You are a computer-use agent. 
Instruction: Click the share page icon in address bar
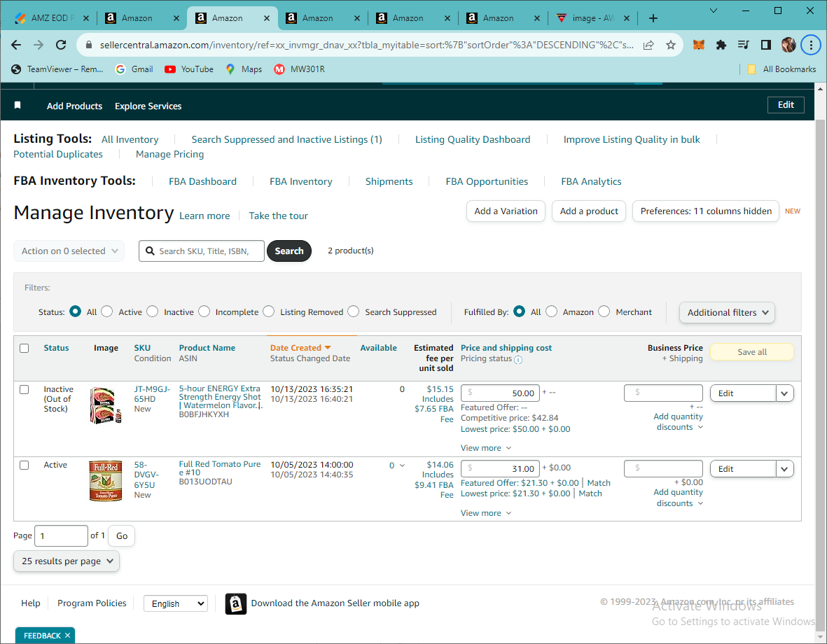tap(648, 45)
